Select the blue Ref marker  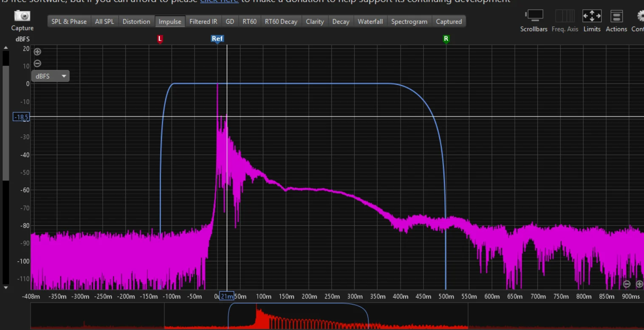pos(217,39)
